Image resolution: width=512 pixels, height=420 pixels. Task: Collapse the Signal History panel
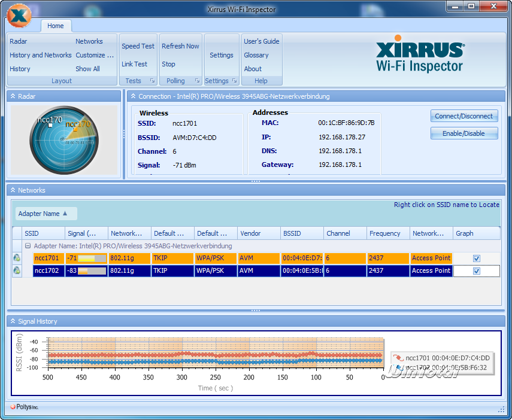13,321
